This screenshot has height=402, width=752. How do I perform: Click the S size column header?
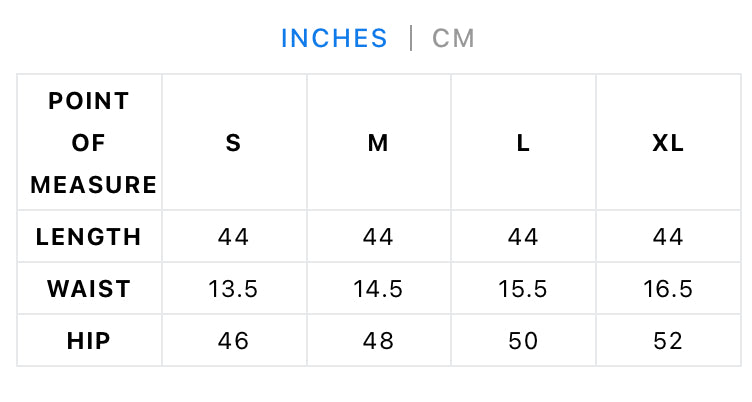(233, 143)
